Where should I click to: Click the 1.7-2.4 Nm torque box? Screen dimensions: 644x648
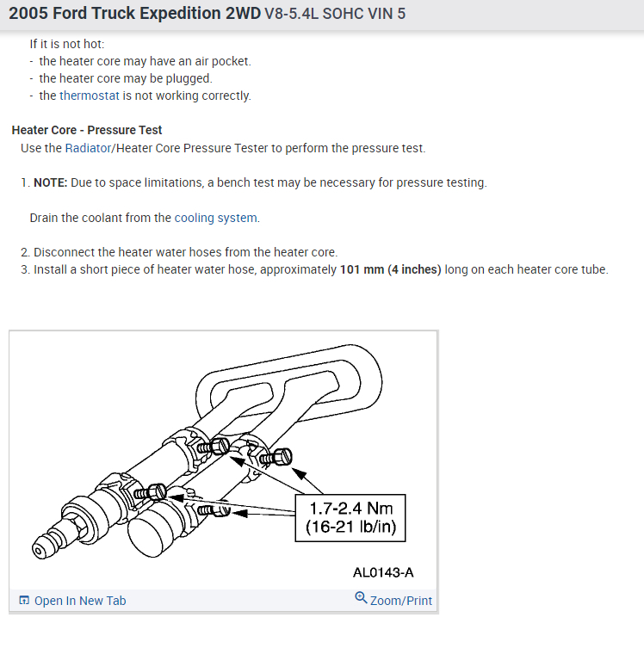point(350,518)
